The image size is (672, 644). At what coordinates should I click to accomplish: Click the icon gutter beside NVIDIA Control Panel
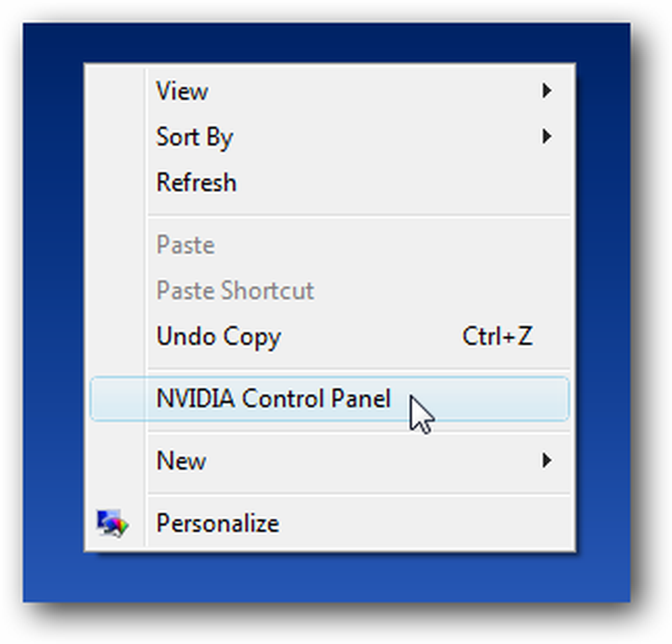(x=118, y=399)
